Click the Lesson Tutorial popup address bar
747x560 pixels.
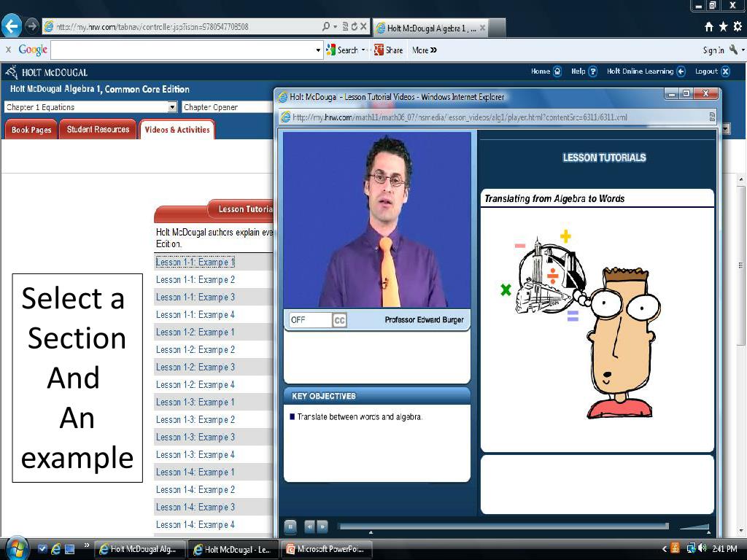tap(498, 117)
